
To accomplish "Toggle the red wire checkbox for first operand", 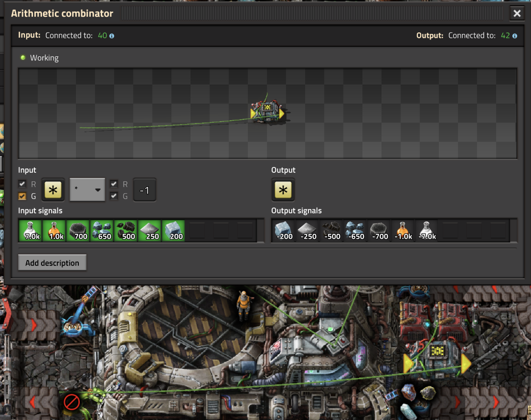I will pos(22,184).
